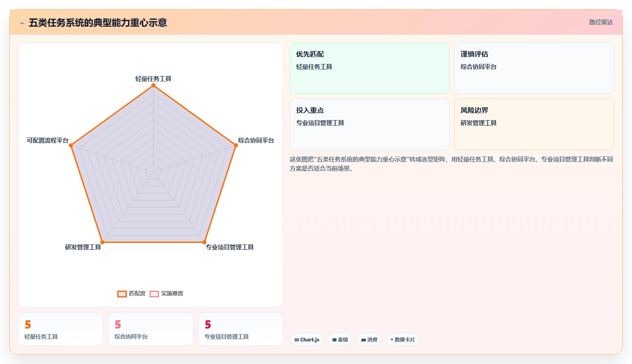Select the 专业项目管理工具 stat card with red 5
Screen dimensions: 632x364
point(240,329)
